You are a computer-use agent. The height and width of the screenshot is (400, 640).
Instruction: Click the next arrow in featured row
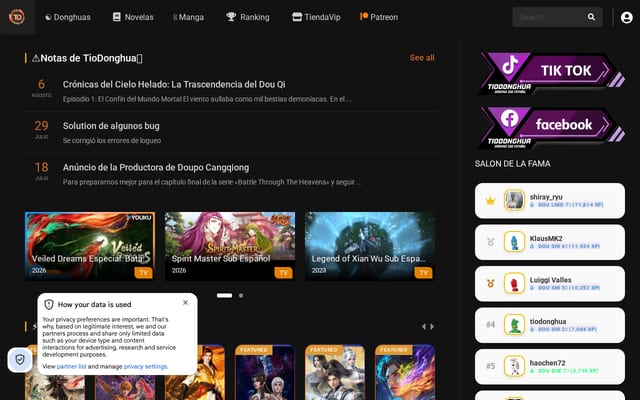(432, 327)
